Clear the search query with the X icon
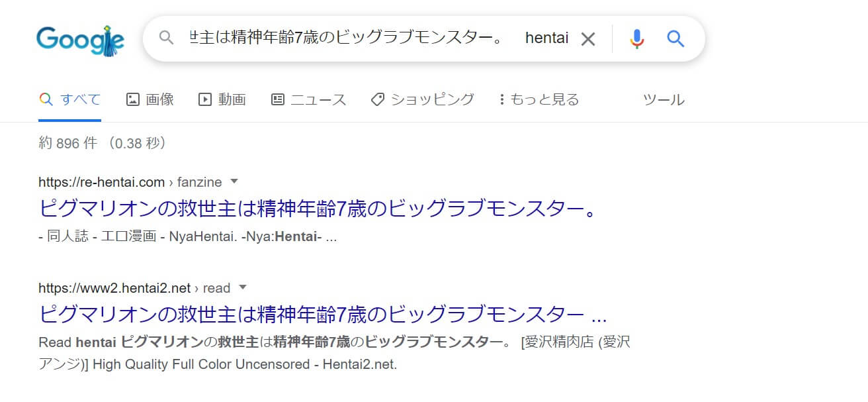The height and width of the screenshot is (402, 868). coord(587,39)
